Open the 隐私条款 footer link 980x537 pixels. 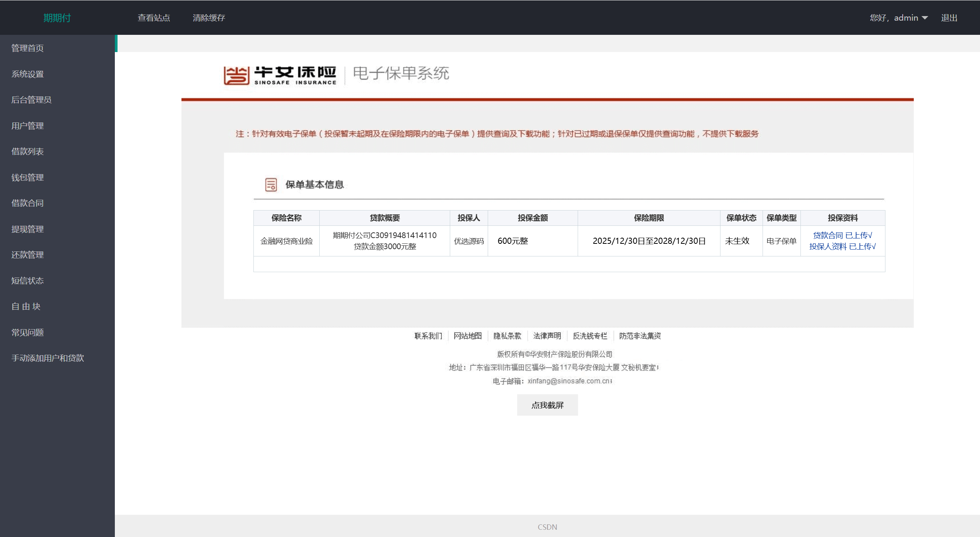(x=507, y=336)
